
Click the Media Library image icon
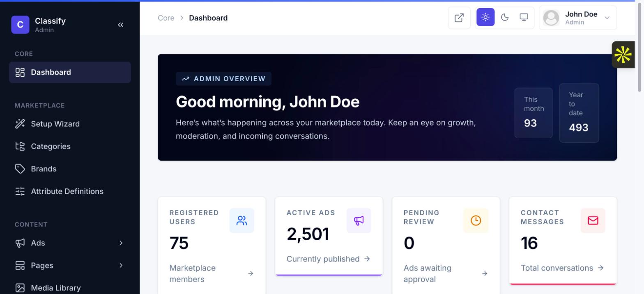pos(20,288)
